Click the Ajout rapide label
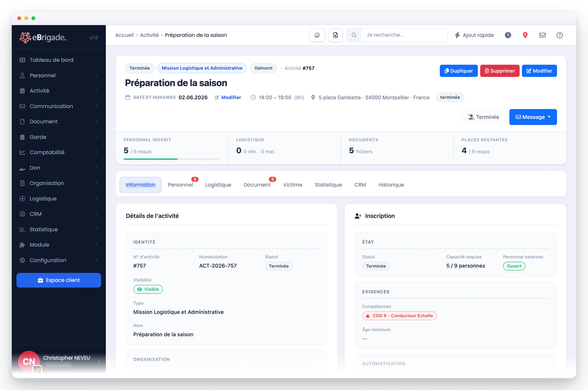Viewport: 588px width, 390px height. click(x=478, y=35)
